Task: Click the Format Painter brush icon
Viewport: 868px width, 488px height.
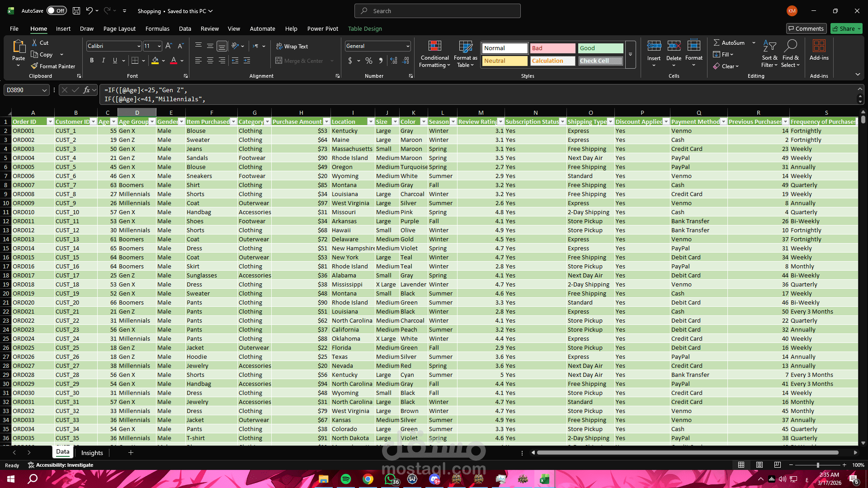Action: point(34,66)
